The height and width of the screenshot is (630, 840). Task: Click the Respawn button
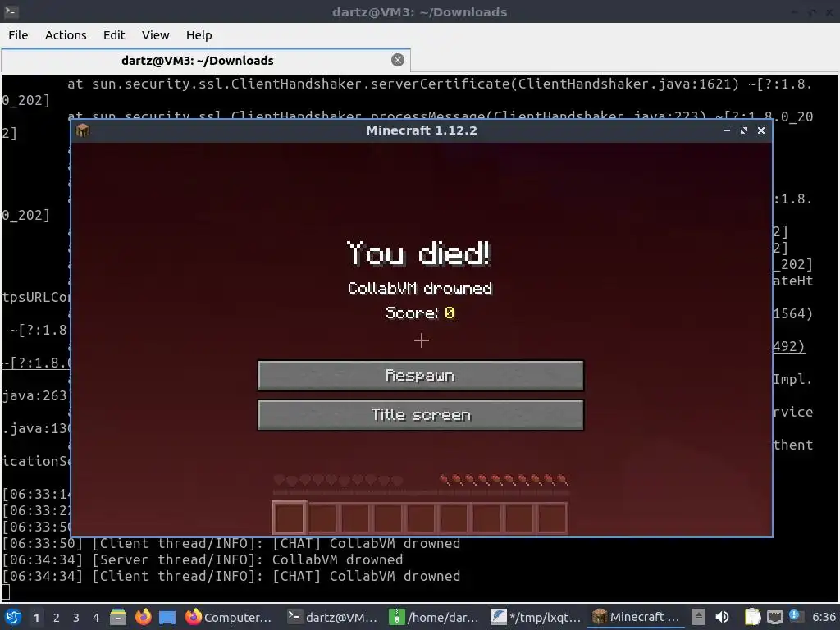pos(421,375)
